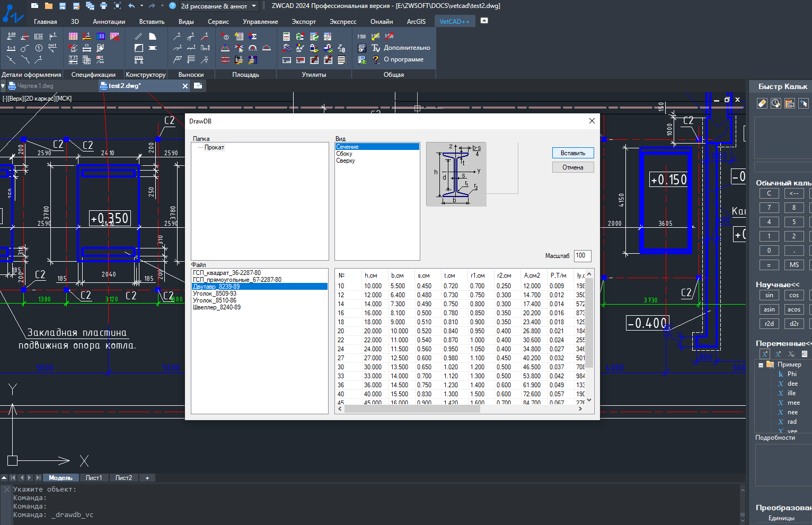
Task: Click the new variable icon under Переменные
Action: point(764,354)
